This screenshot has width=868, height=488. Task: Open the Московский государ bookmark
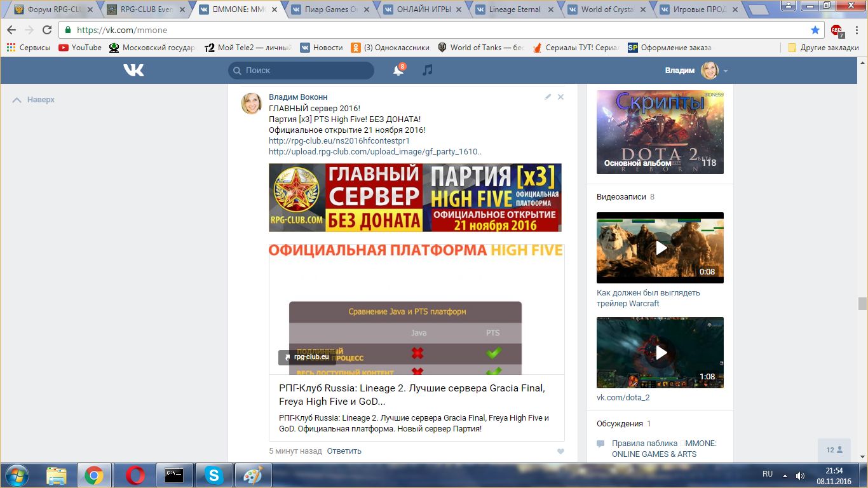[x=153, y=48]
